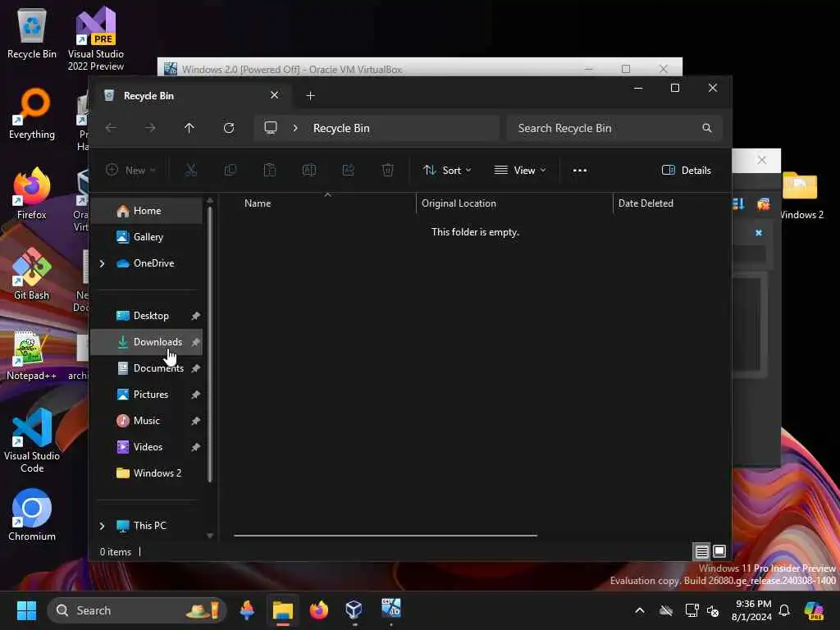Add a new Explorer tab
840x630 pixels.
310,95
